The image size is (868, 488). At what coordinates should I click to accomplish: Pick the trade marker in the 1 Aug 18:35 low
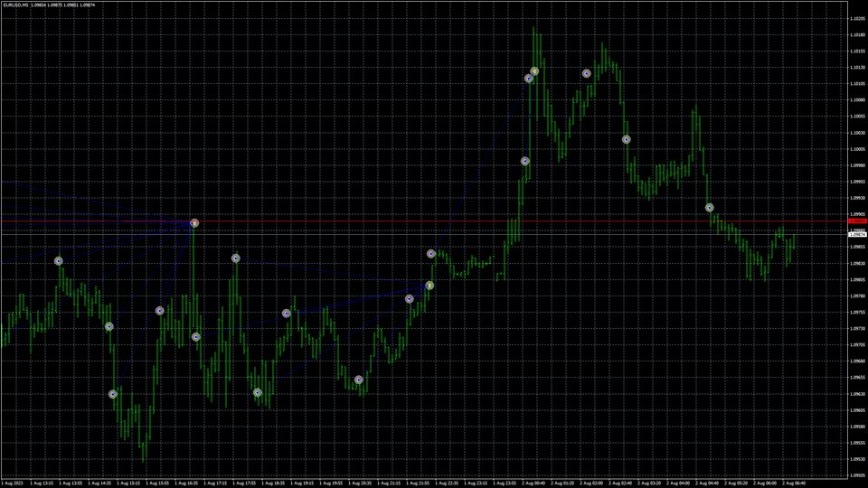[258, 392]
